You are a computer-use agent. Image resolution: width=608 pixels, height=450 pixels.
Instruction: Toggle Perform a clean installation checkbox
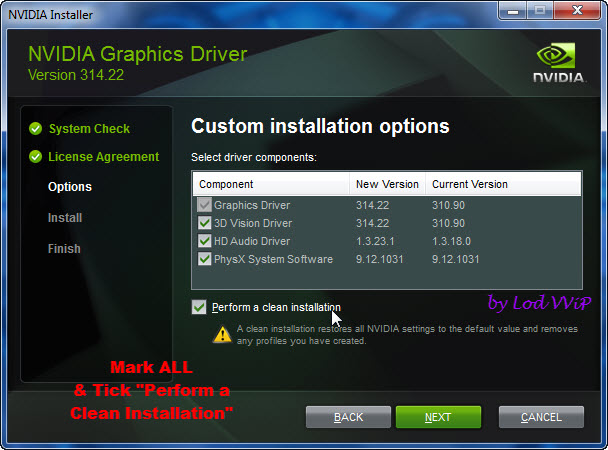click(x=199, y=307)
